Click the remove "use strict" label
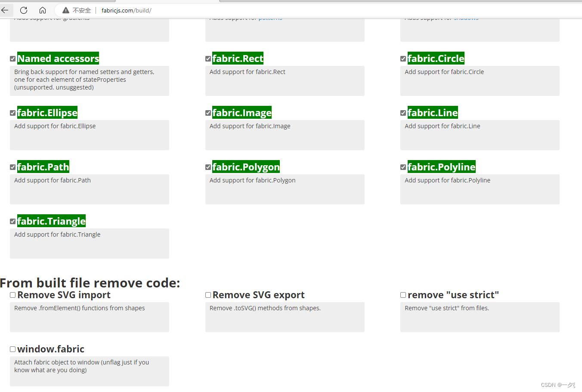This screenshot has width=582, height=392. pos(453,295)
